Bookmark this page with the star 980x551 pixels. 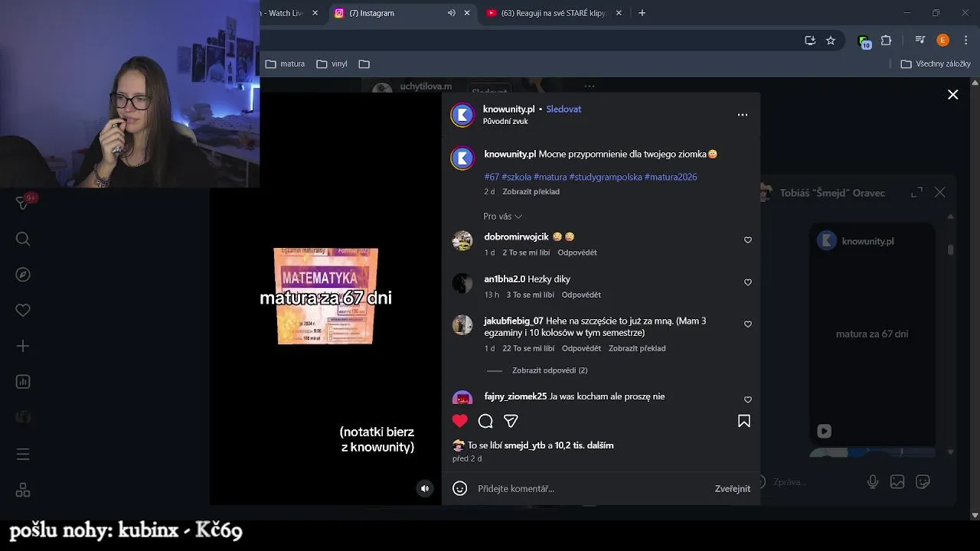coord(831,41)
